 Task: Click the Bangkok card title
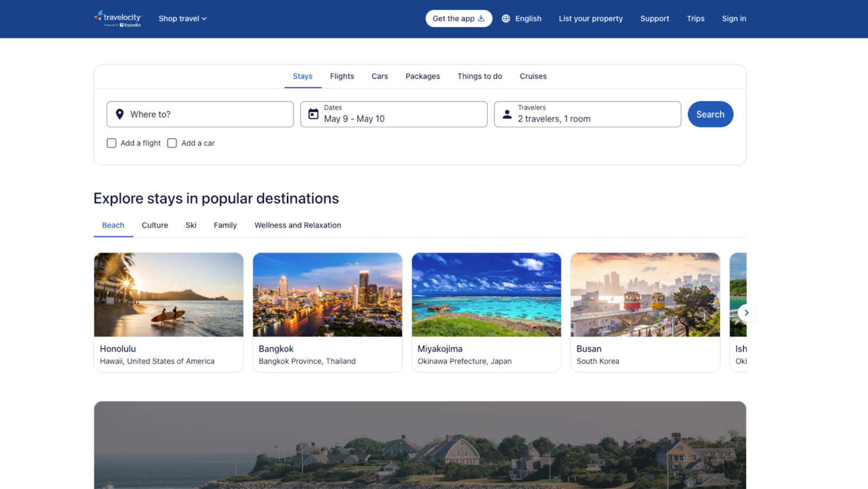point(276,349)
